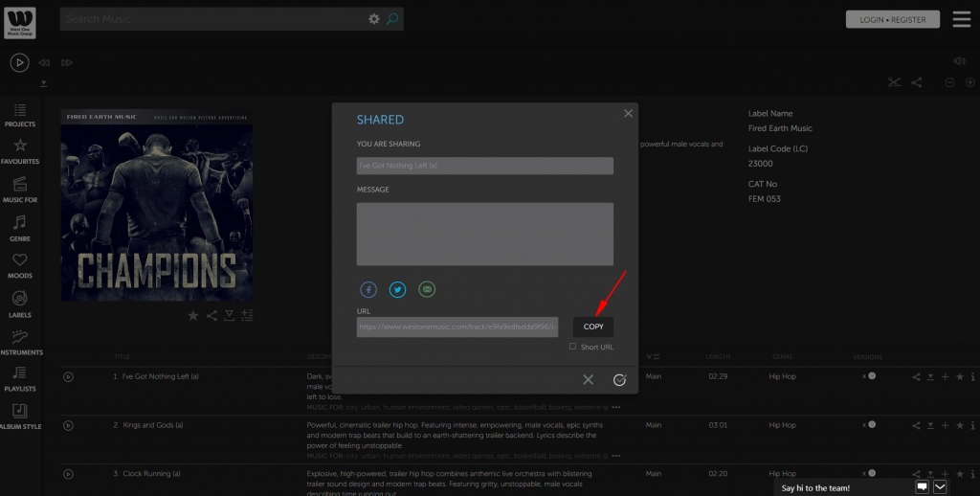Click the Champions album cover
The height and width of the screenshot is (496, 980).
[157, 206]
